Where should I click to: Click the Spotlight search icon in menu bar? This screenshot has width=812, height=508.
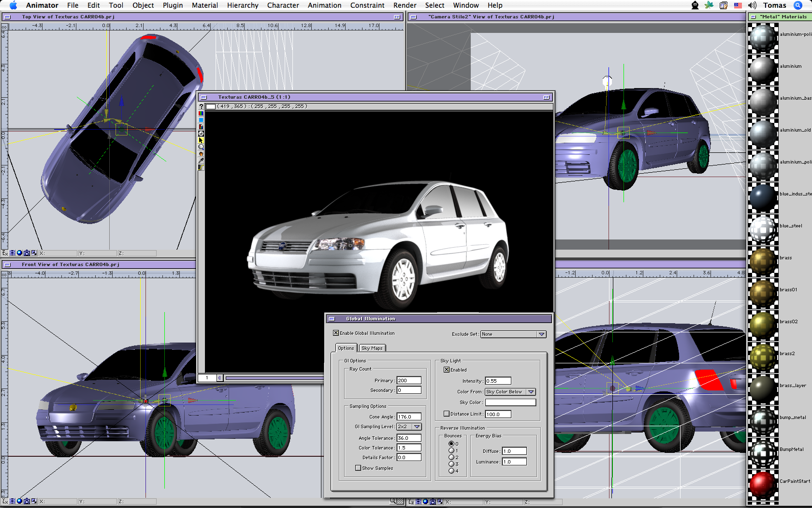coord(797,5)
